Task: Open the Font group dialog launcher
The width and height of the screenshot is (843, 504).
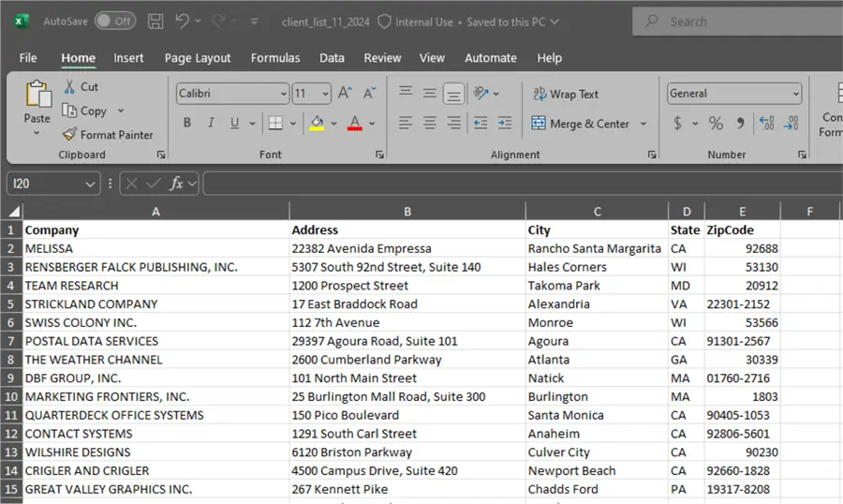Action: (379, 155)
